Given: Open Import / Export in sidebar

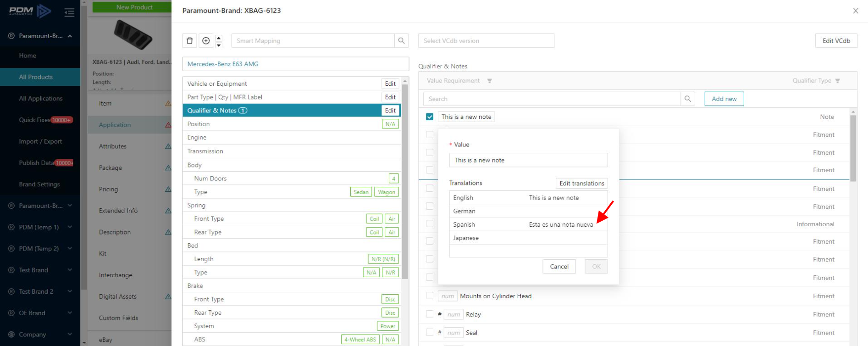Looking at the screenshot, I should pyautogui.click(x=40, y=141).
